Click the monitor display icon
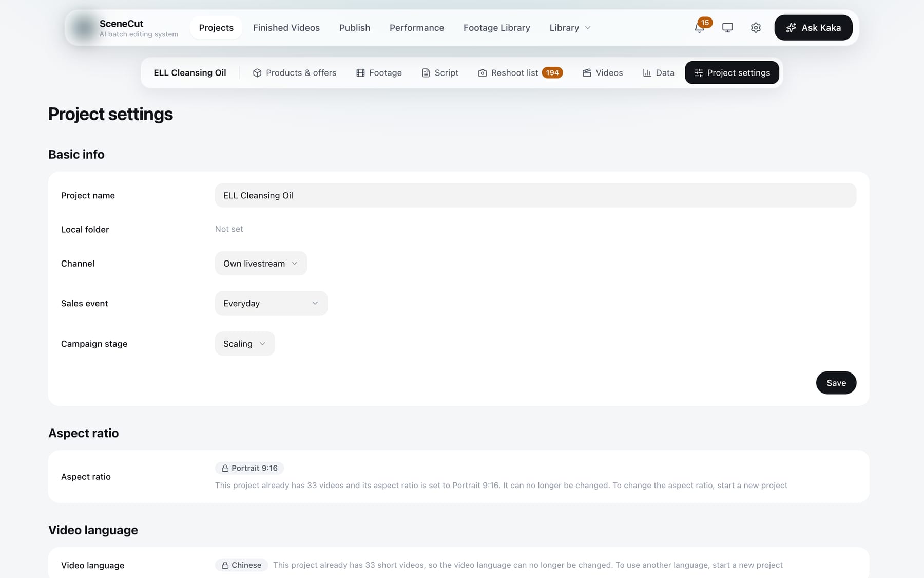The image size is (924, 578). pos(727,28)
